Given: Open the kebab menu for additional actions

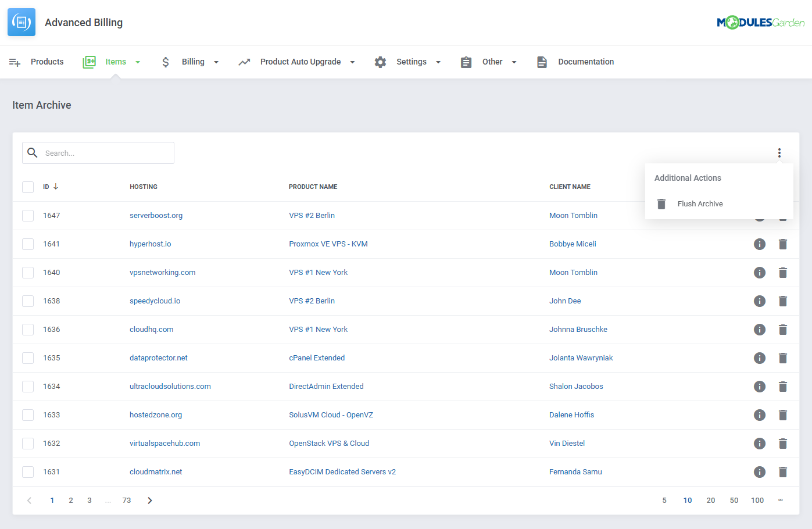Looking at the screenshot, I should point(779,152).
